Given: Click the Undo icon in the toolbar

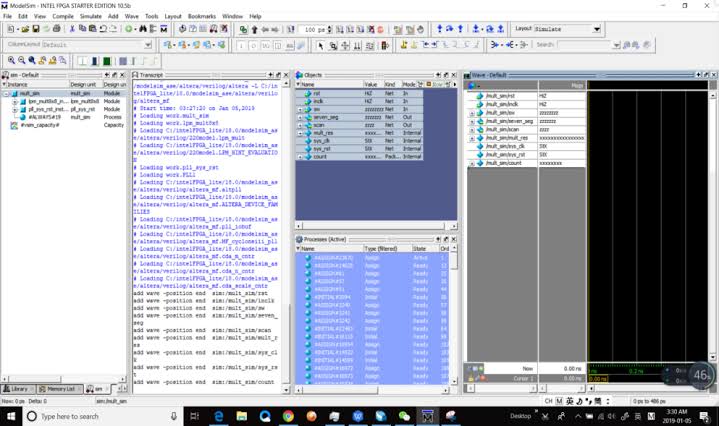Looking at the screenshot, I should (x=103, y=29).
